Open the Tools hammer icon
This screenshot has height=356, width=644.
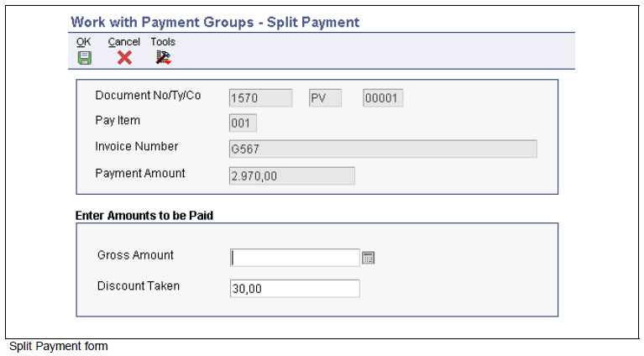pos(163,57)
